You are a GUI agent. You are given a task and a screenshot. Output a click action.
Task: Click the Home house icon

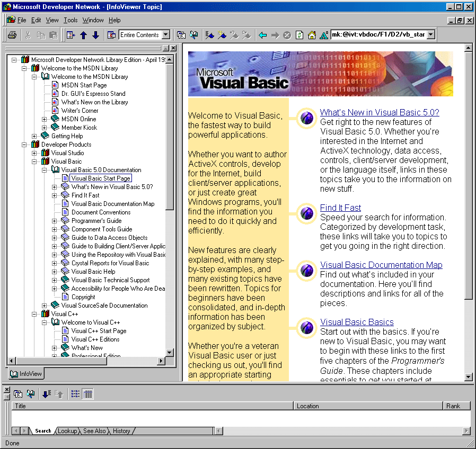pyautogui.click(x=312, y=35)
